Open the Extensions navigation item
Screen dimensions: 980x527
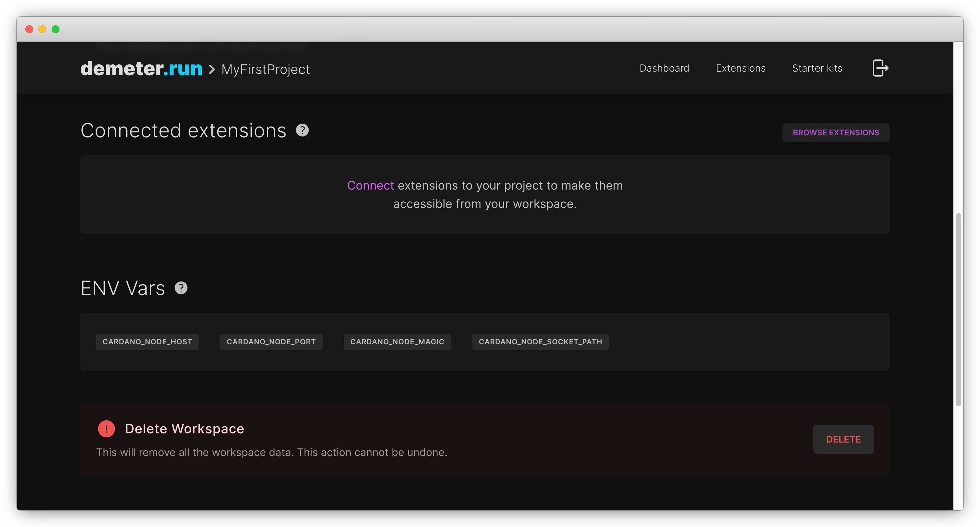point(740,68)
